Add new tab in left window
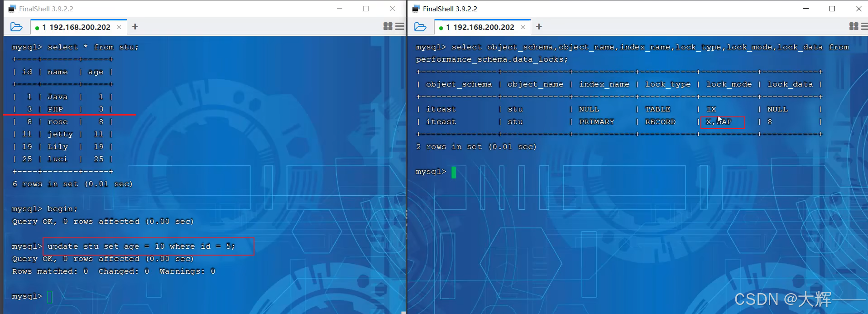Screen dimensions: 868x314 (x=135, y=27)
